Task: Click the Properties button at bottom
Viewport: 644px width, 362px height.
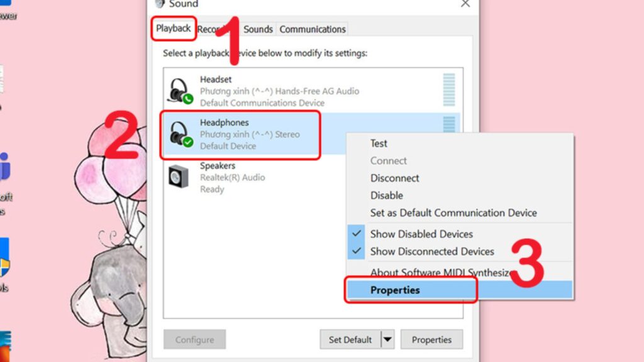Action: click(x=431, y=339)
